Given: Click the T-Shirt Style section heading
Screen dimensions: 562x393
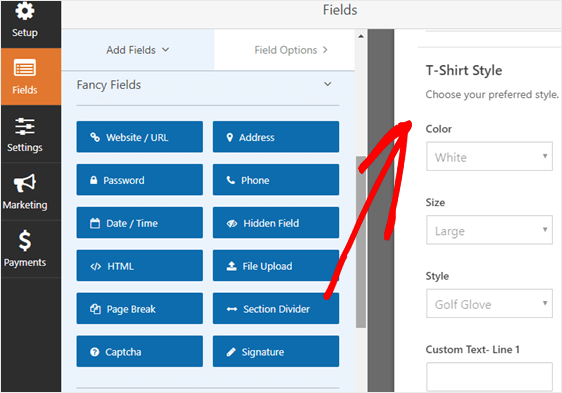Looking at the screenshot, I should pos(464,70).
